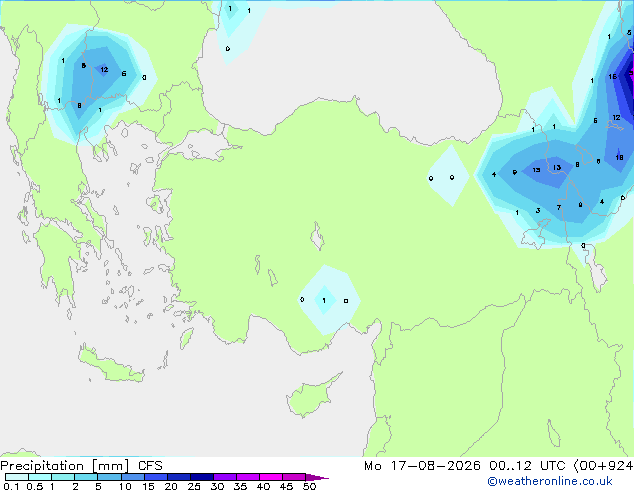
Task: Pick the legend swatch between 2 and 5
Action: (x=86, y=477)
